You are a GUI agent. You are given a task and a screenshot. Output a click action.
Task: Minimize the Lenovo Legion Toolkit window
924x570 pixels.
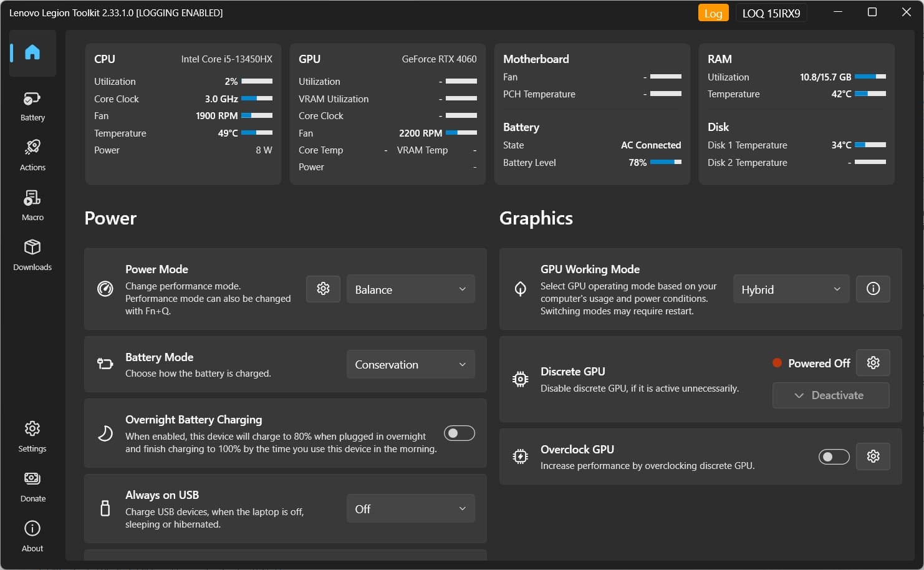pyautogui.click(x=839, y=12)
